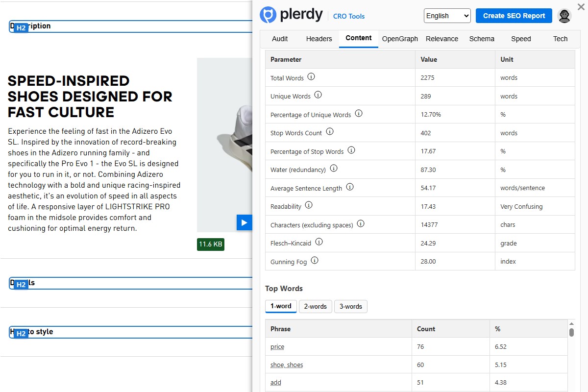
Task: Click the Gunning Fog info icon
Action: click(314, 260)
